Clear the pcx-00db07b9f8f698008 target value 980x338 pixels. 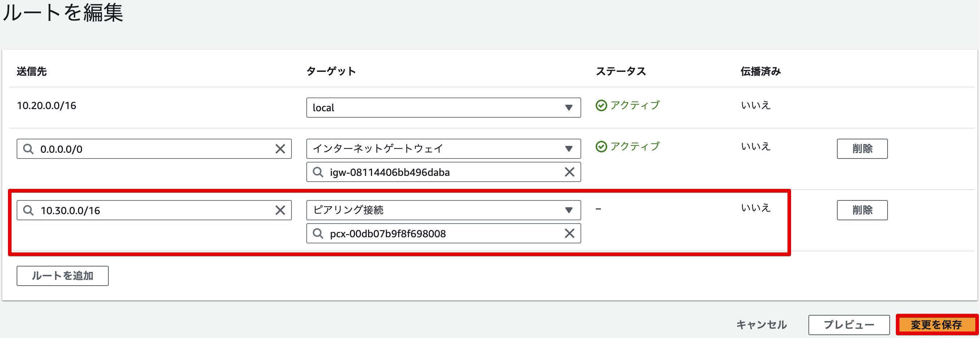tap(570, 233)
